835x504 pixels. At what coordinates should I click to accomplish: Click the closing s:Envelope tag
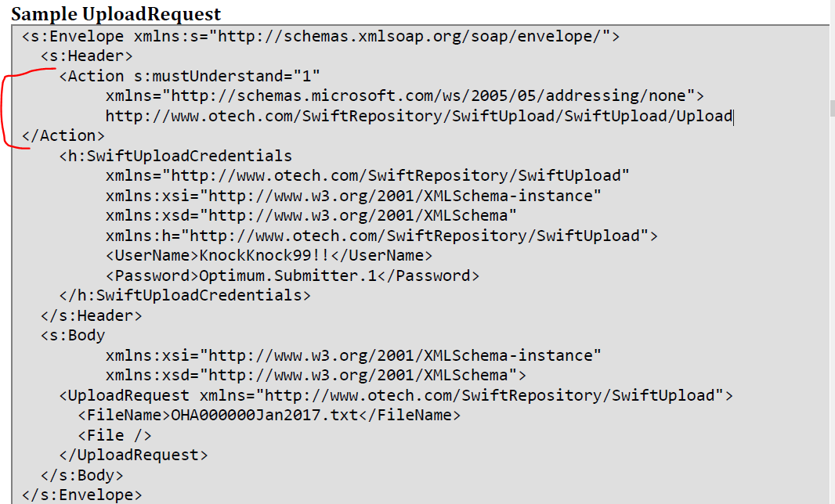(82, 495)
